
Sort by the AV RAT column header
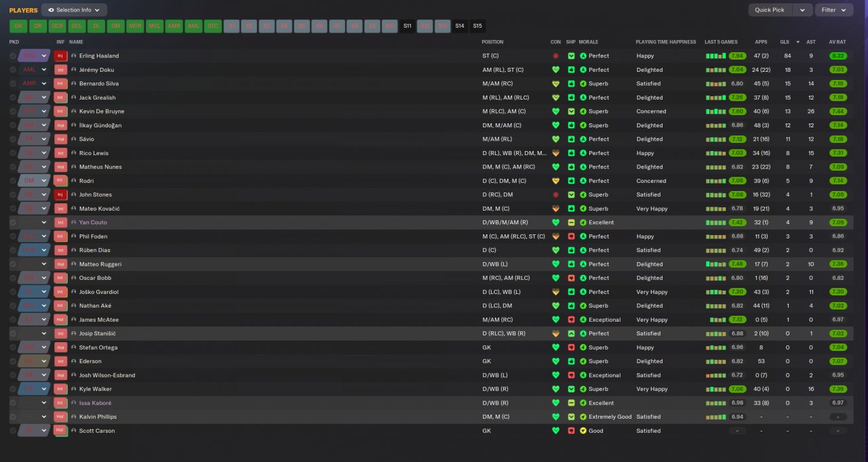837,42
